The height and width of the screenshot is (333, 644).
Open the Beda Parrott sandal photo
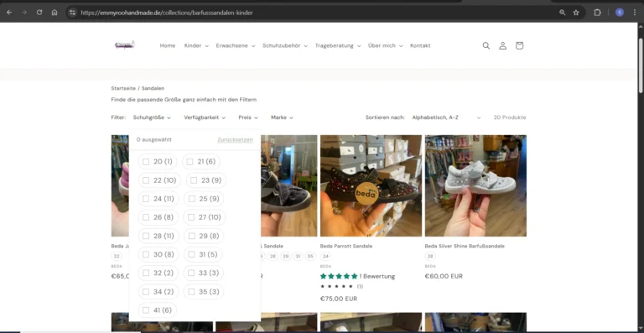pyautogui.click(x=371, y=185)
